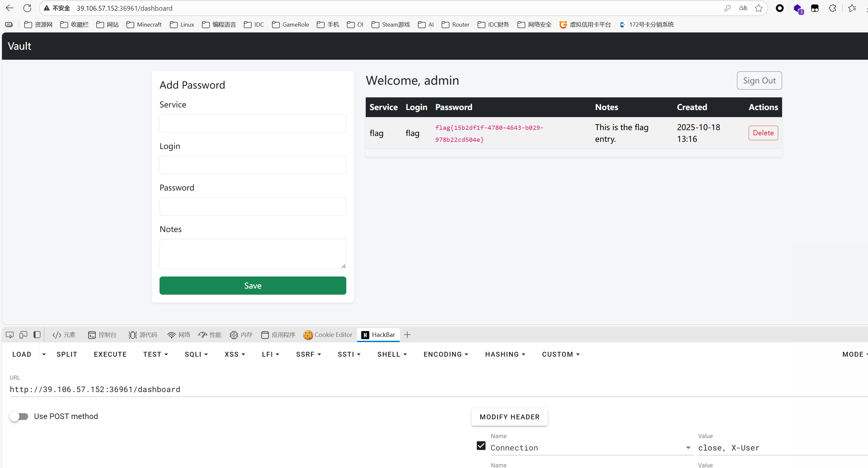Open the browser extensions puzzle icon

832,8
